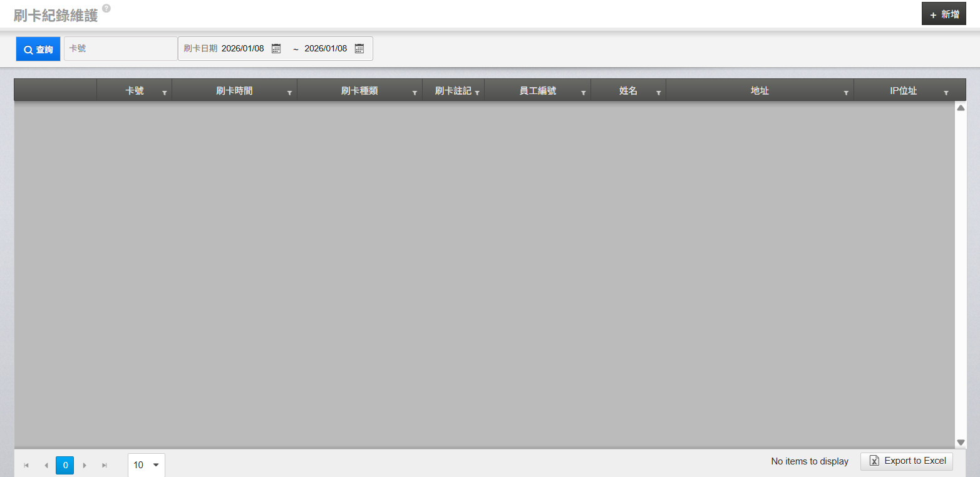Screen dimensions: 980x477
Task: Click the 新增 add button
Action: (x=944, y=14)
